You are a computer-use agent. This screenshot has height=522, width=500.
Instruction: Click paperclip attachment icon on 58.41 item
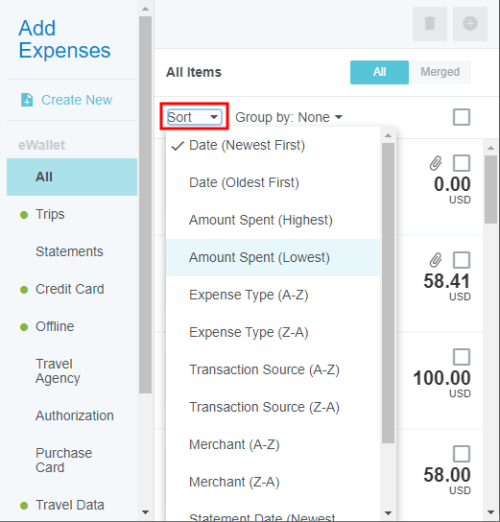tap(435, 260)
